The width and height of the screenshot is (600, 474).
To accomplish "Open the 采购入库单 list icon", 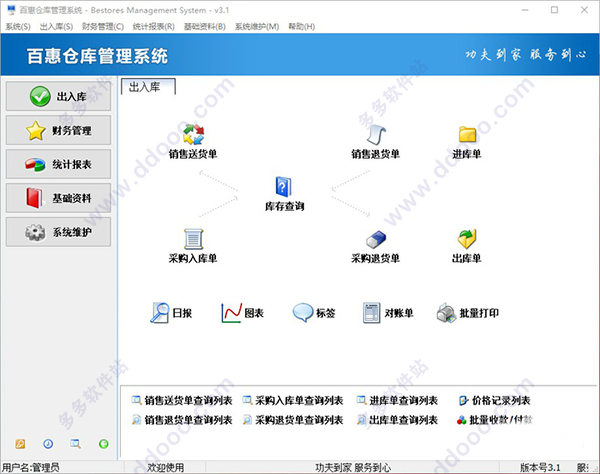I will pos(193,239).
